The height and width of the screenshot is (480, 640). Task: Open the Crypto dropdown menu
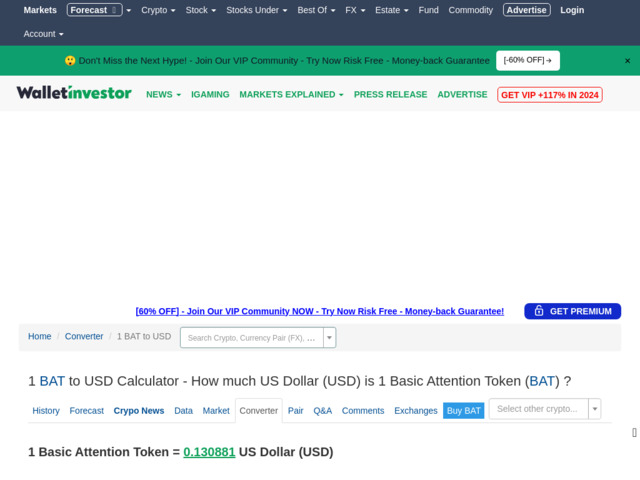pyautogui.click(x=158, y=10)
